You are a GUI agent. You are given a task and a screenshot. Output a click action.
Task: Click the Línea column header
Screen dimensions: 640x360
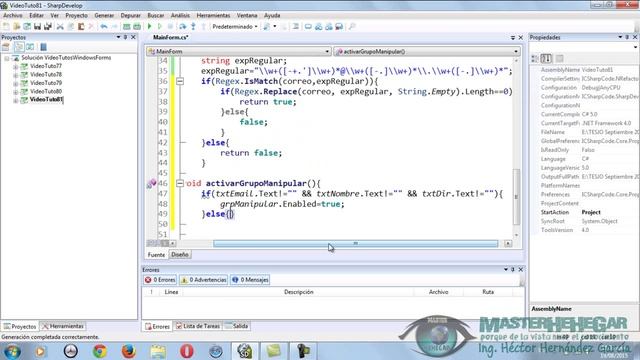[x=171, y=292]
